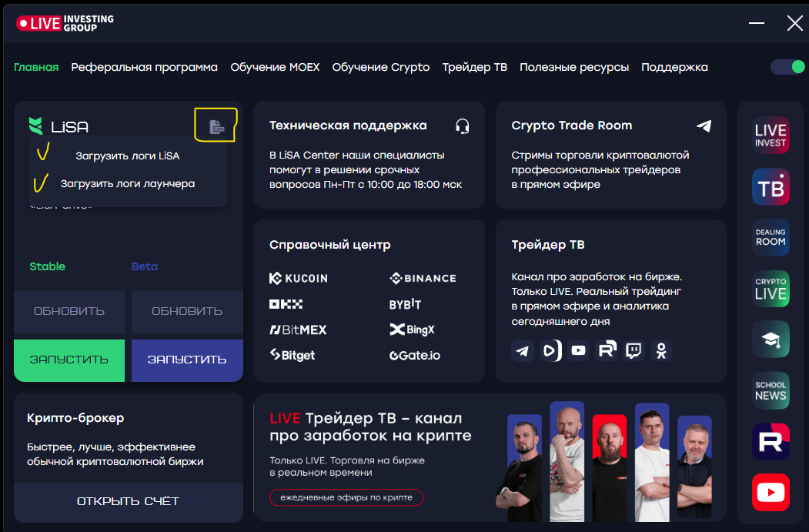
Task: Click the headset icon in Техническая поддержка
Action: click(462, 125)
